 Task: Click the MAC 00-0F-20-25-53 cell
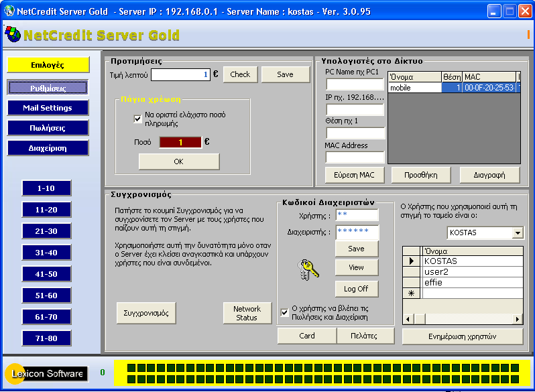pyautogui.click(x=489, y=88)
